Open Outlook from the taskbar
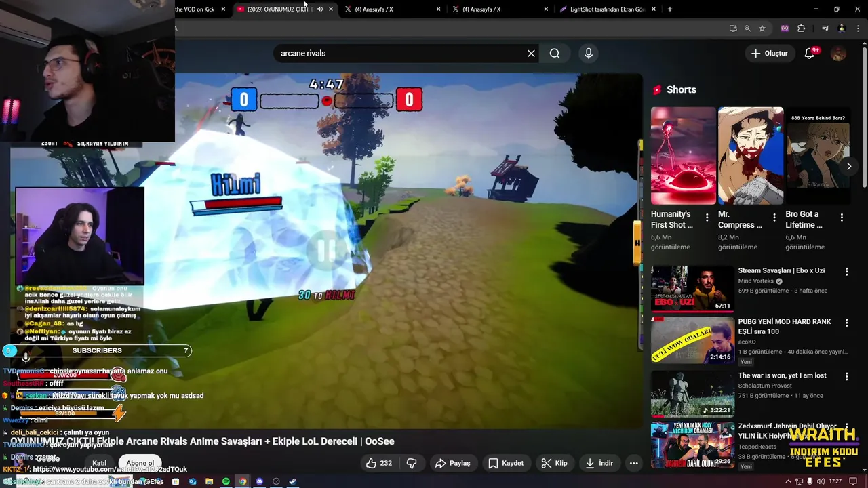The height and width of the screenshot is (488, 868). coord(193,481)
